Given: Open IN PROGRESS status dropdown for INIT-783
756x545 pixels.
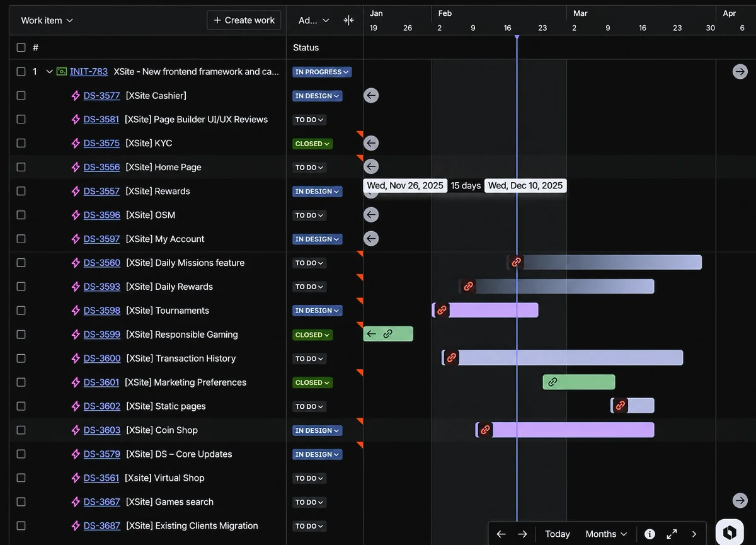Looking at the screenshot, I should point(322,72).
